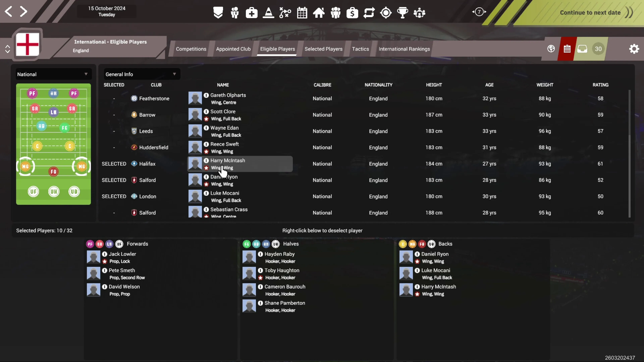Toggle the selection dash for Scott Clore
This screenshot has height=362, width=644.
[114, 115]
